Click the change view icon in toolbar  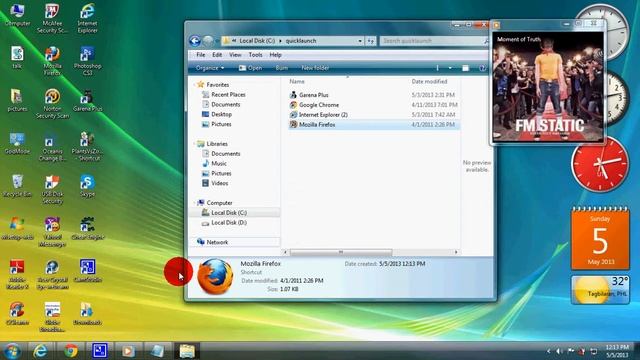[x=438, y=68]
